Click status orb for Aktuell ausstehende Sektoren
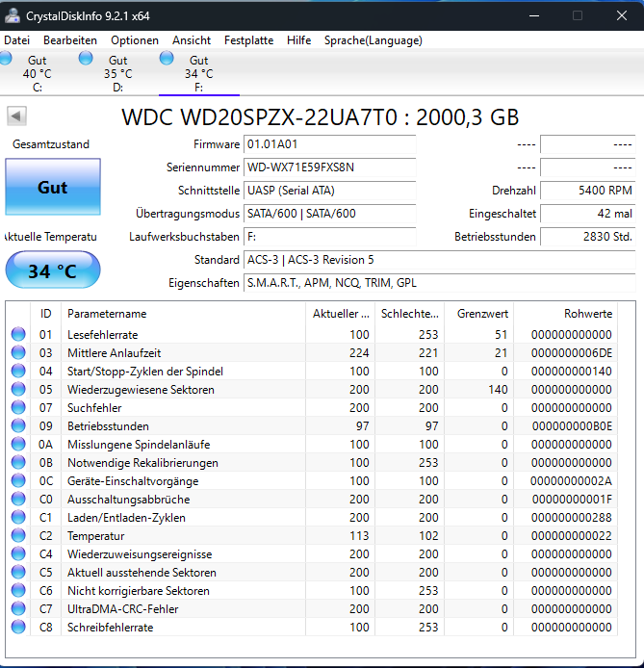Screen dimensions: 644x668 point(18,572)
